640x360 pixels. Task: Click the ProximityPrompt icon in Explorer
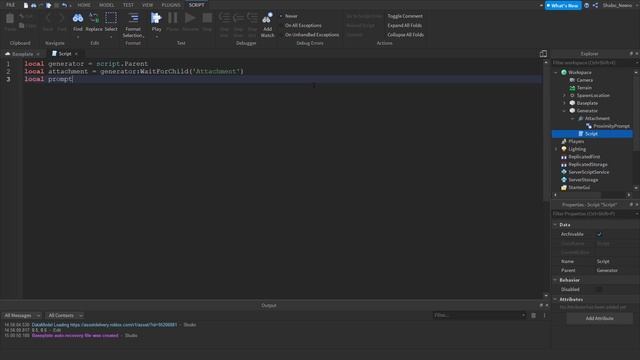pos(589,126)
